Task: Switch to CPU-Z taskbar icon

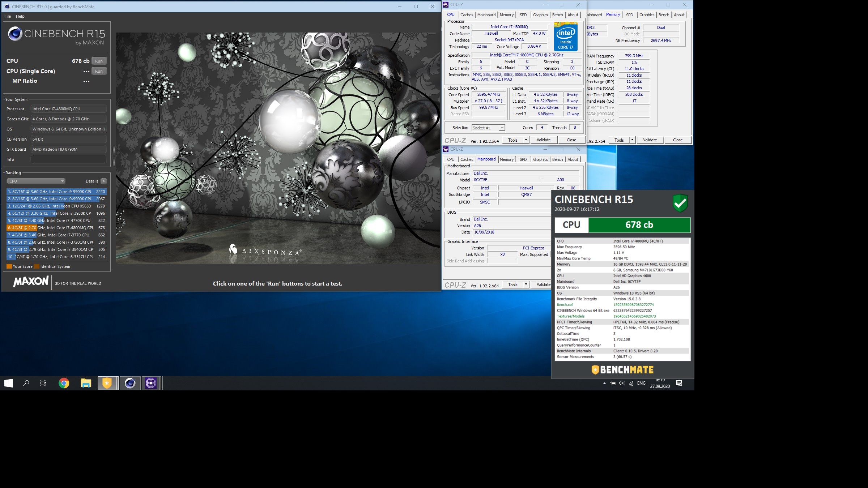Action: click(151, 383)
